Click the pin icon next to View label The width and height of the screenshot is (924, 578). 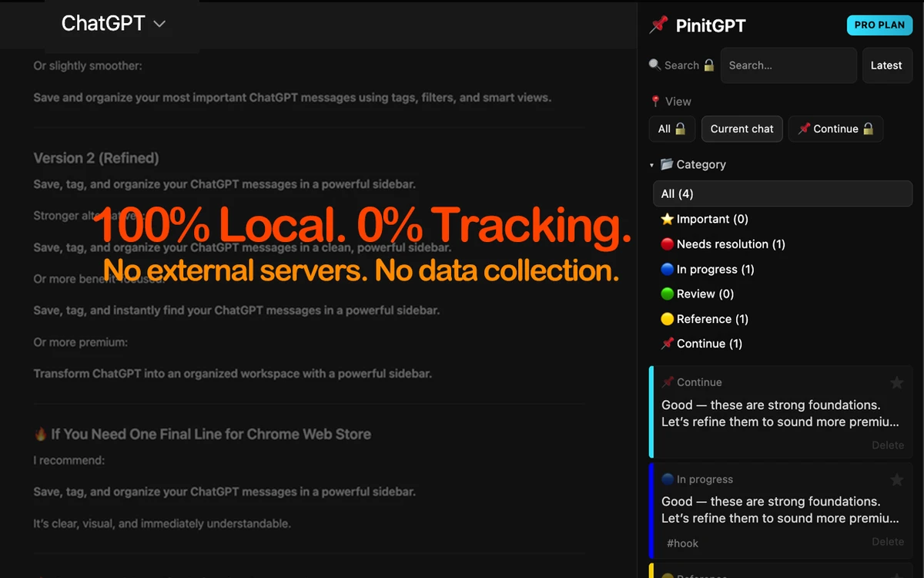655,101
